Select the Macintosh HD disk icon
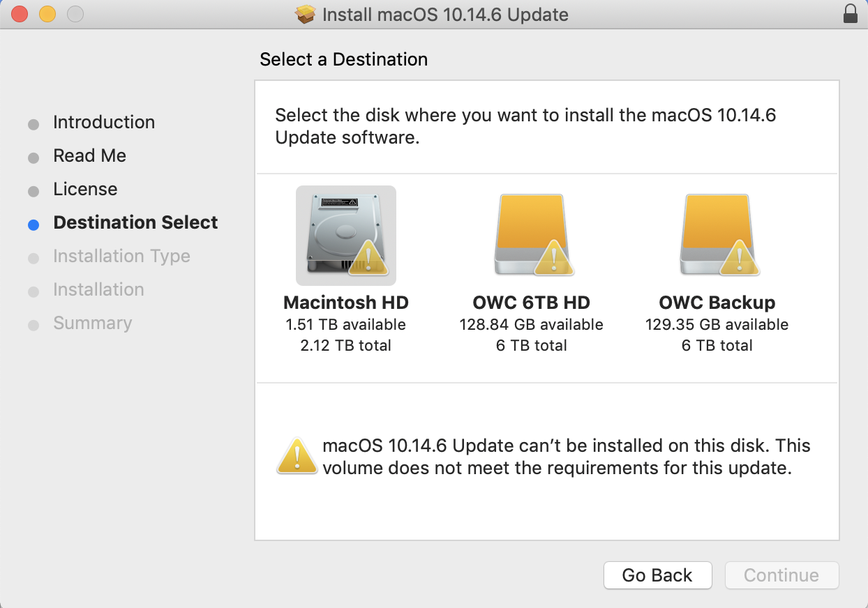 coord(345,236)
